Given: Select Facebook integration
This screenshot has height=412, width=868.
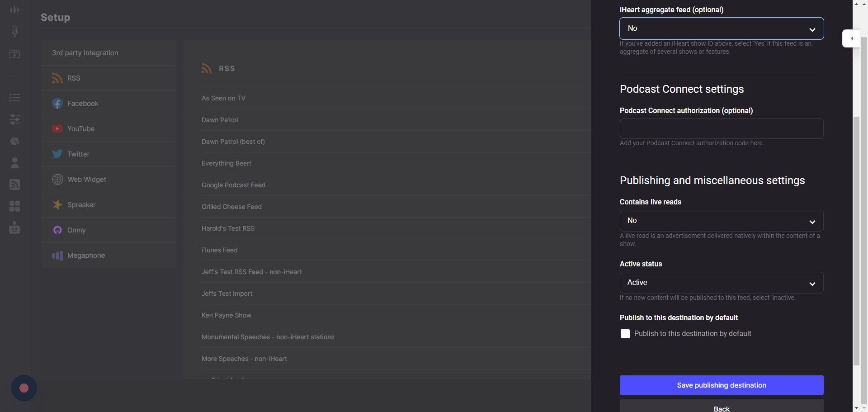Looking at the screenshot, I should click(x=108, y=104).
